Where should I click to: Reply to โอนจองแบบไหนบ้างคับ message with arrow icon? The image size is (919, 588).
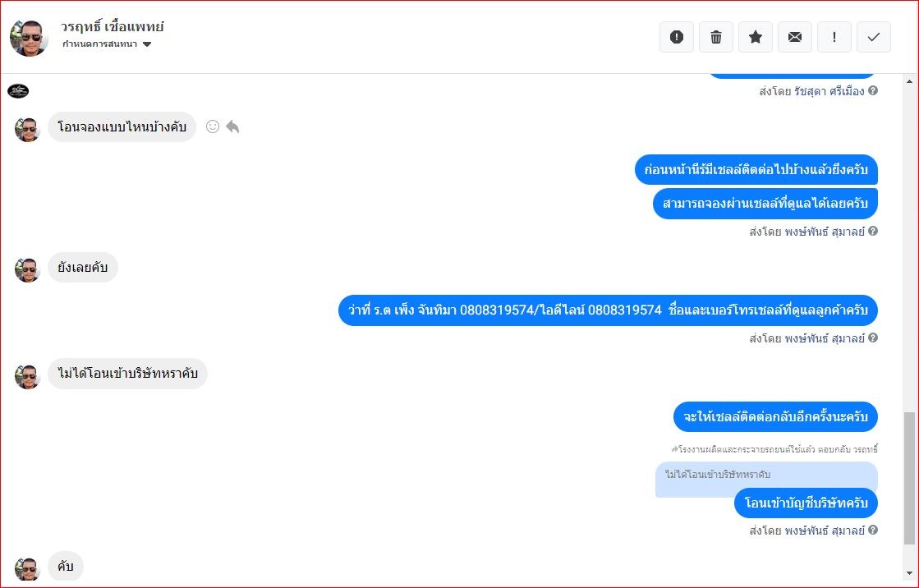pyautogui.click(x=232, y=126)
